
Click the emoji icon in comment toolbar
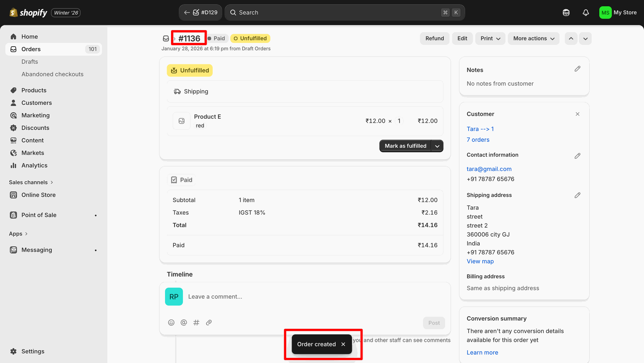tap(171, 322)
